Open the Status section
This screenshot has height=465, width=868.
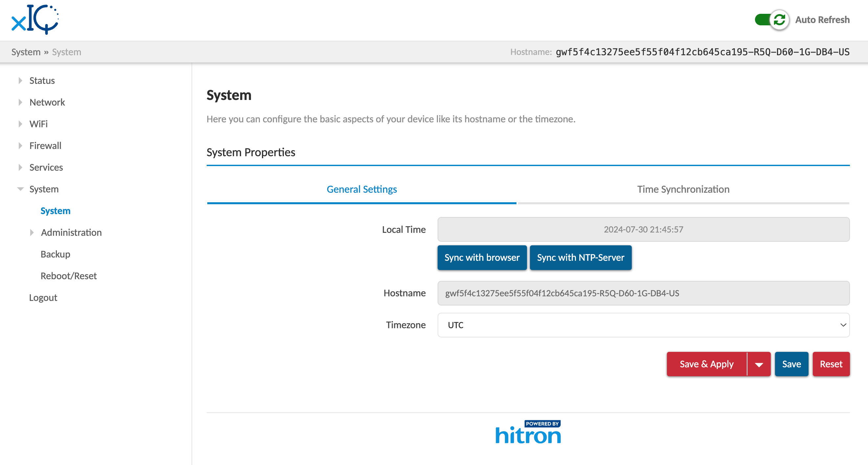pos(42,81)
